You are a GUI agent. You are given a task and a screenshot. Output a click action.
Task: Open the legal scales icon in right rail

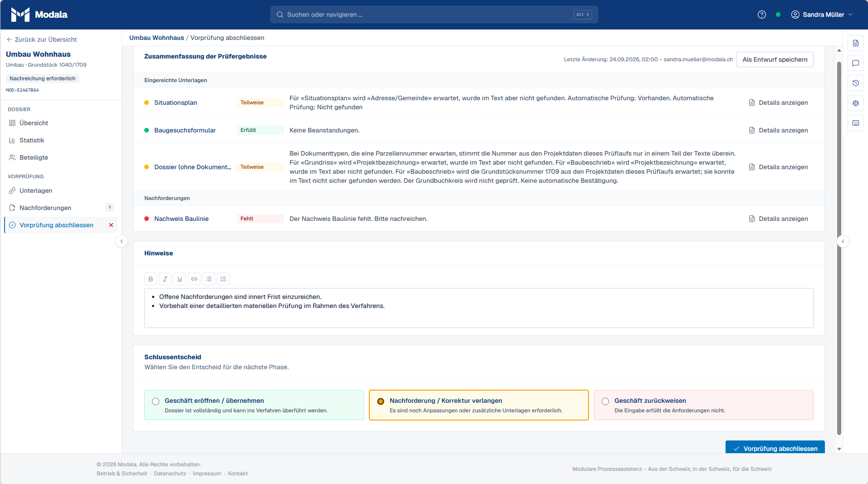pyautogui.click(x=856, y=103)
